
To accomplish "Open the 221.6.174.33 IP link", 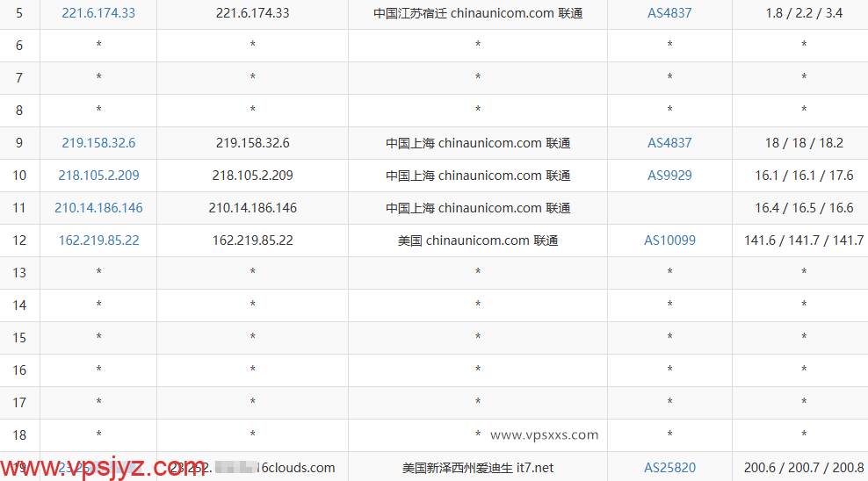I will [98, 13].
